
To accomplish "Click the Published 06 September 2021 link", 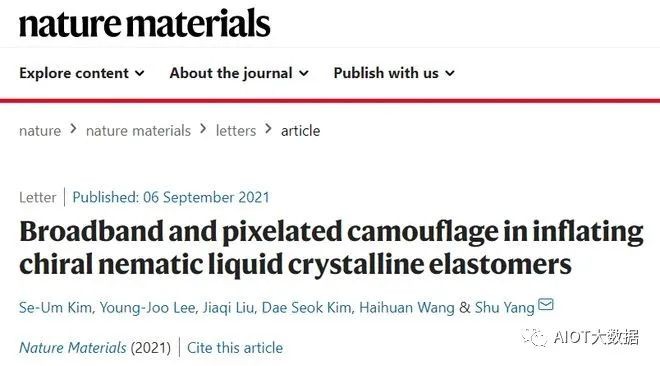I will pyautogui.click(x=170, y=197).
